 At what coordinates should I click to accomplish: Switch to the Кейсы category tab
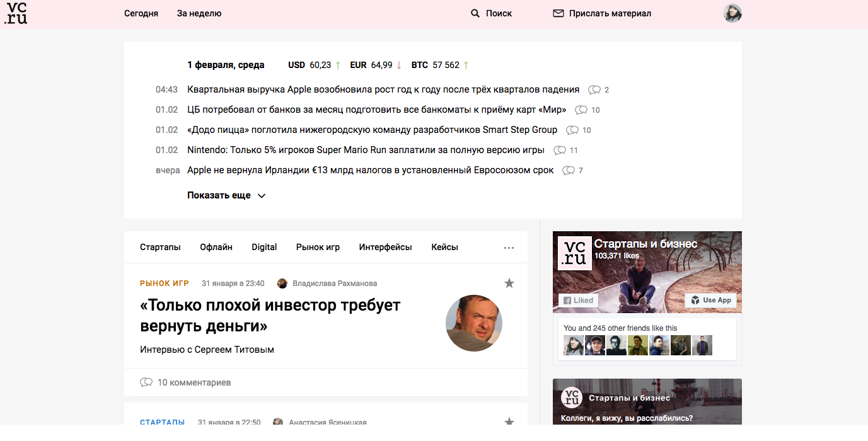444,247
